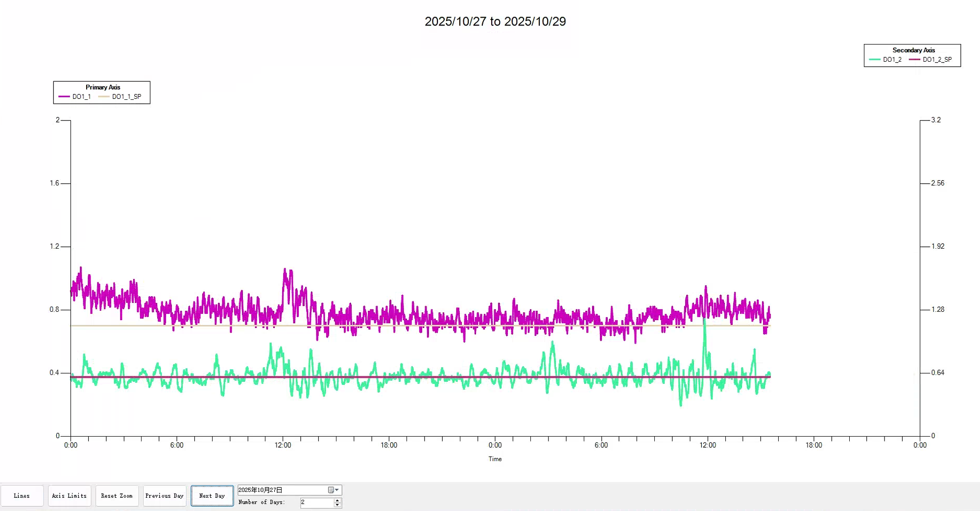Open the date picker calendar dropdown
Screen dimensions: 980x511
click(x=334, y=490)
